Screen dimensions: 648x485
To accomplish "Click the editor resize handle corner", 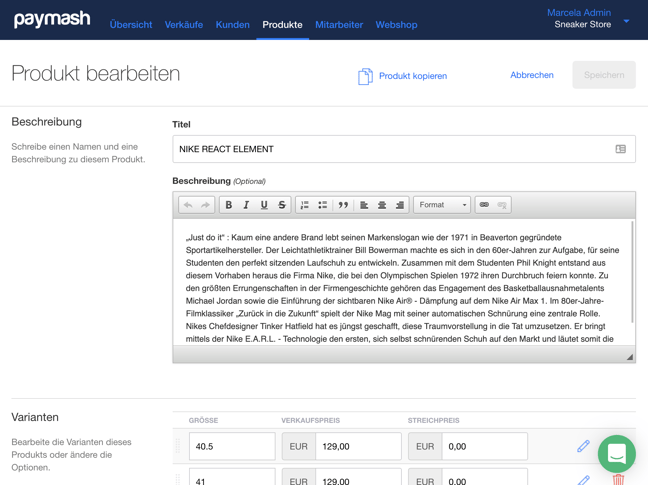I will pyautogui.click(x=630, y=357).
